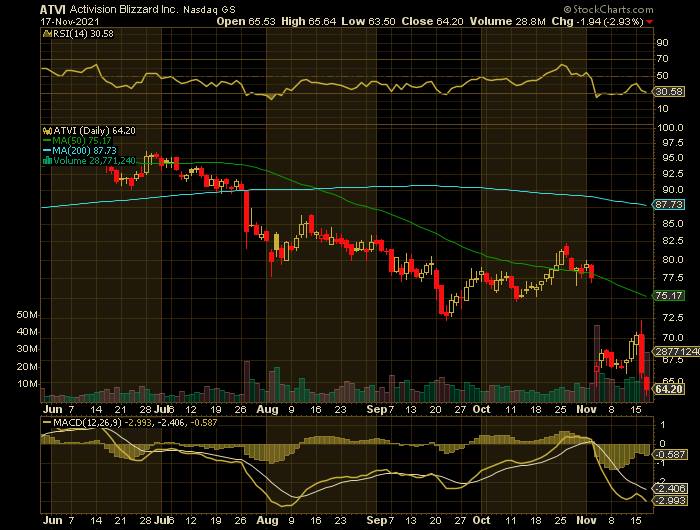Click Jun on the MACD panel date axis
700x530 pixels.
tap(52, 521)
